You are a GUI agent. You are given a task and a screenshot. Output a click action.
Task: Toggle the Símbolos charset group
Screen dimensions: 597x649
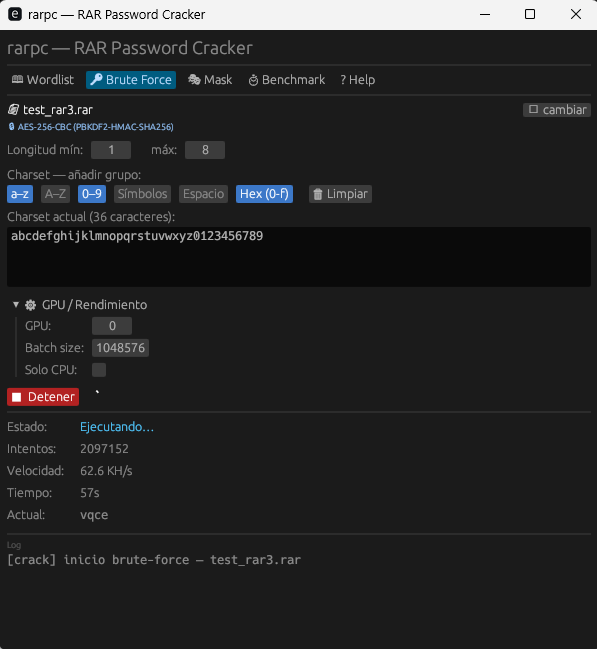(142, 194)
